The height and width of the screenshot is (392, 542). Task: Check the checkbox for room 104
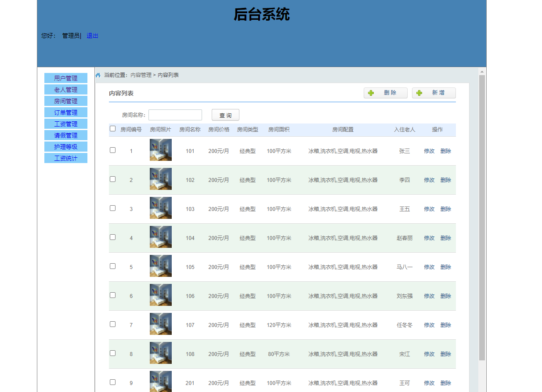tap(112, 236)
